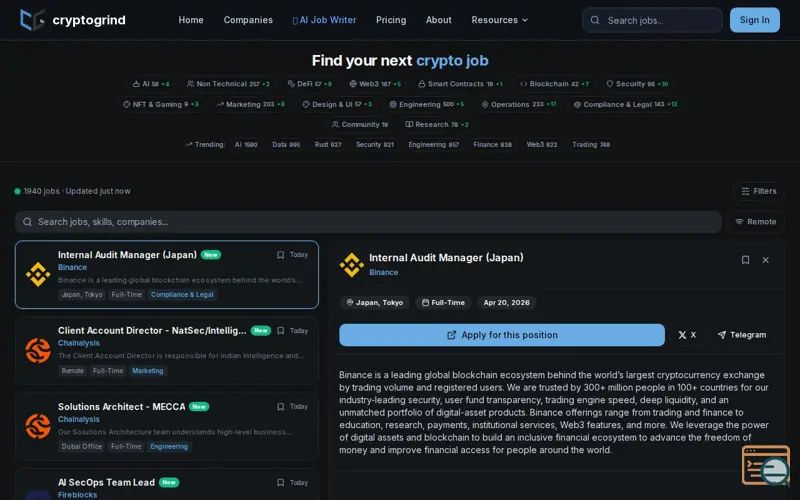800x500 pixels.
Task: Click Apply for this position button
Action: click(x=502, y=335)
